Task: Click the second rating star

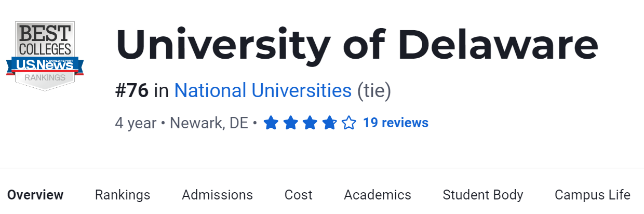Action: [290, 123]
